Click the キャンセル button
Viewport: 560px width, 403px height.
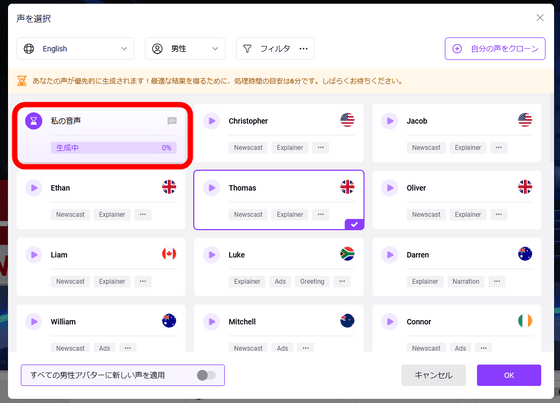[433, 375]
